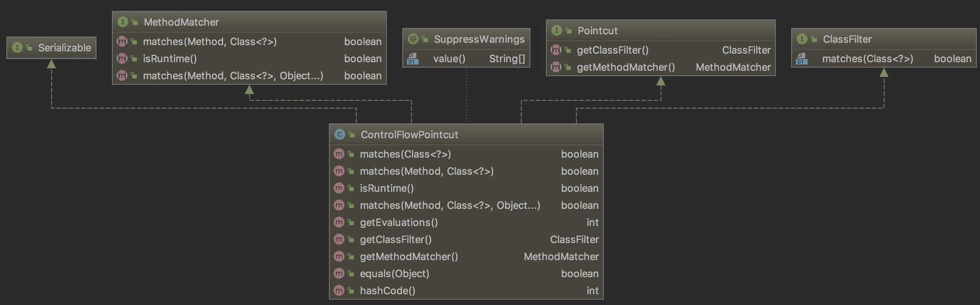Click the lock icon next to Serializable
Viewport: 980px width, 305px height.
30,48
